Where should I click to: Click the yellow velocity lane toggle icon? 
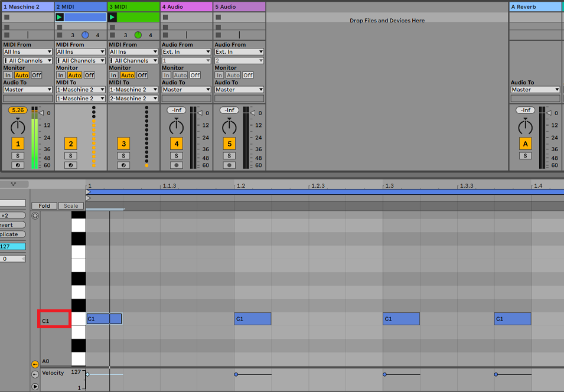click(35, 364)
